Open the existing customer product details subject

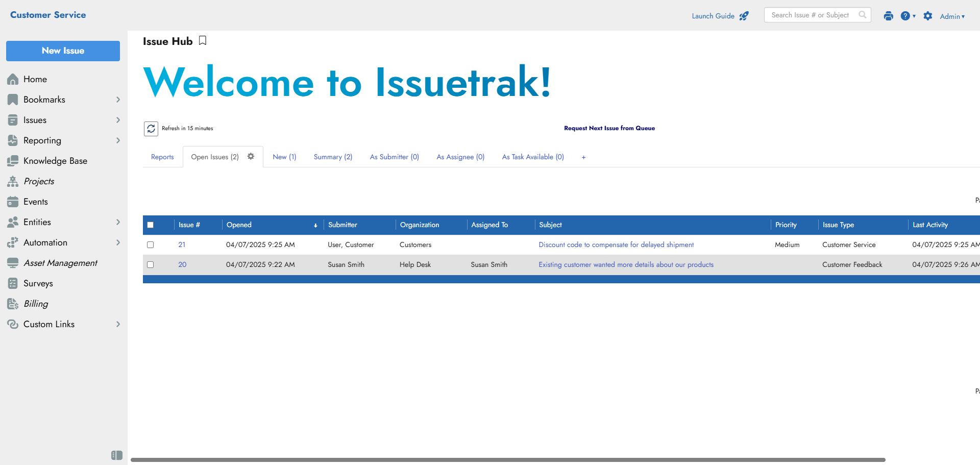click(626, 265)
